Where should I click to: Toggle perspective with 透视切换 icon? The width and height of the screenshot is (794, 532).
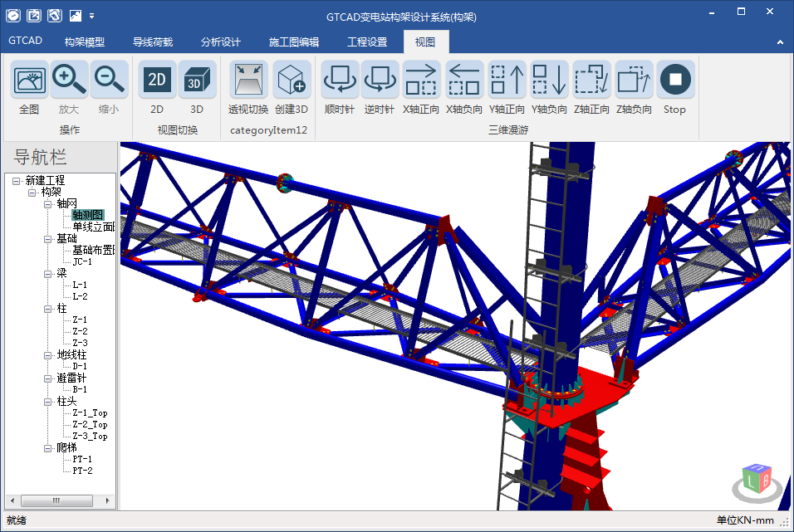(x=248, y=81)
